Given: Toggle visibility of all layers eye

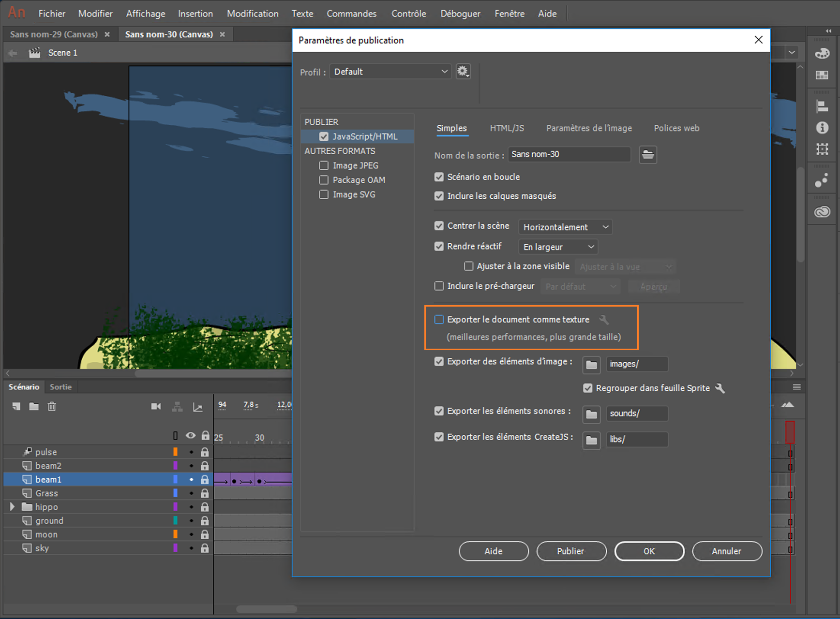Looking at the screenshot, I should point(191,436).
